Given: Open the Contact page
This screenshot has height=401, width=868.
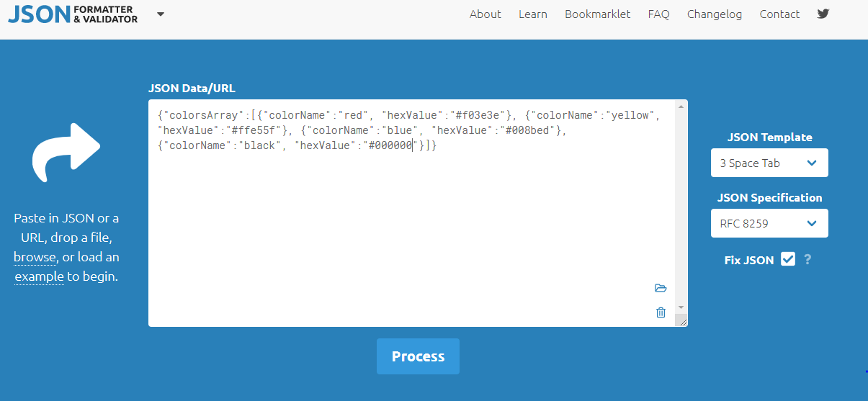Looking at the screenshot, I should point(779,14).
